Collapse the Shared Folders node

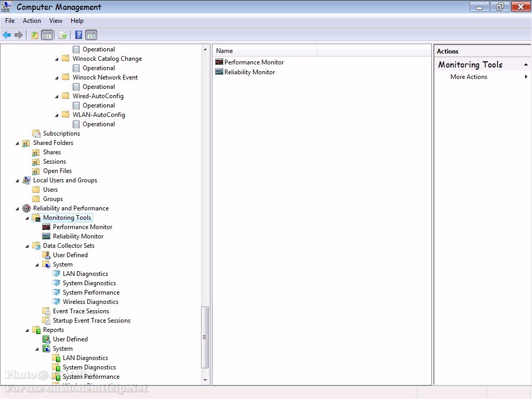point(17,143)
